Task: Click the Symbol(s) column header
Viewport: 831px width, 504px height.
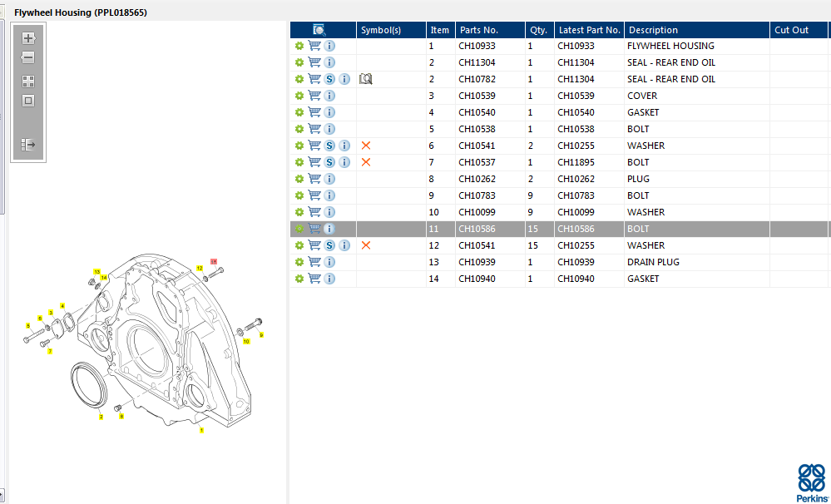Action: (391, 30)
